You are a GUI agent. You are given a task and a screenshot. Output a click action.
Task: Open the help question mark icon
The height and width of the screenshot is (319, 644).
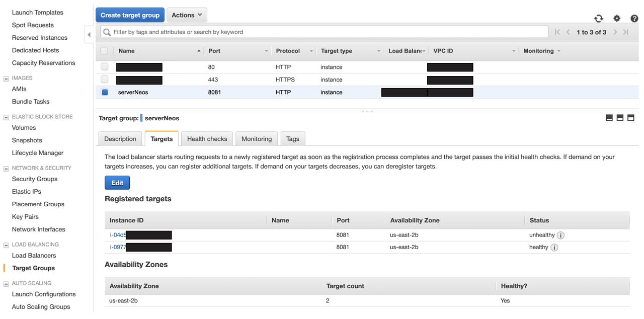tap(634, 18)
